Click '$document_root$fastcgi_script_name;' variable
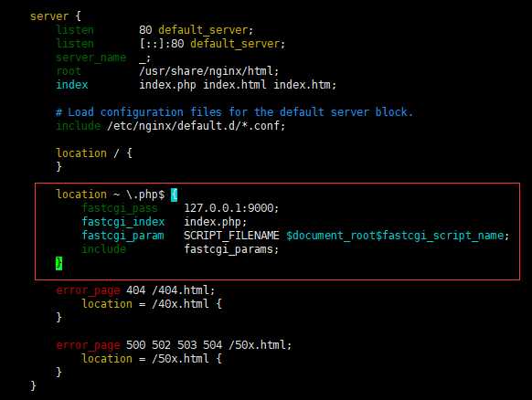 (398, 236)
